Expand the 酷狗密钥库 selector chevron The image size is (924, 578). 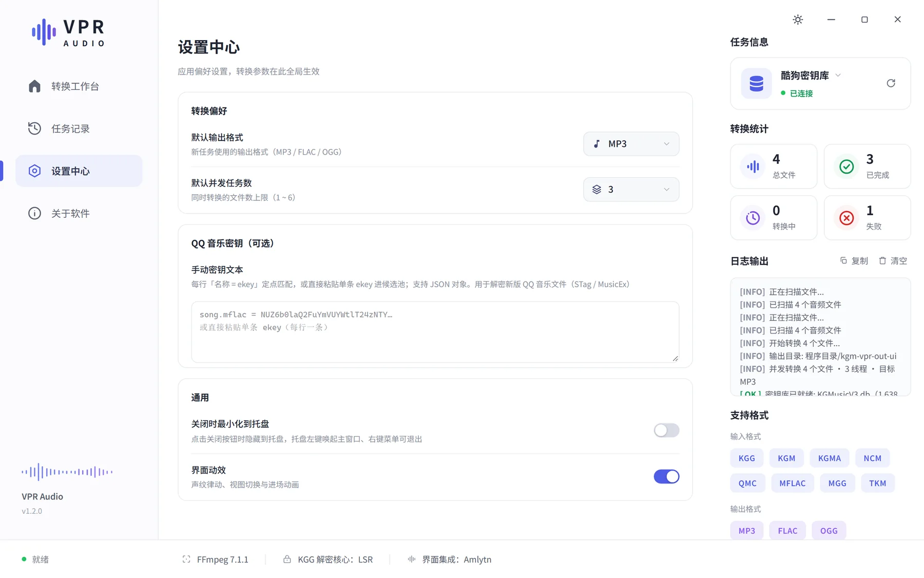coord(838,76)
